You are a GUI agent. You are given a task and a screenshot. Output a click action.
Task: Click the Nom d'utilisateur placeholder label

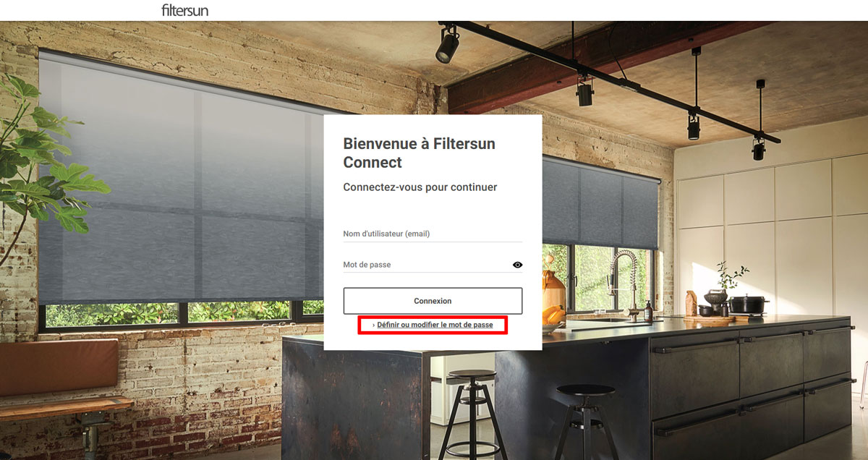tap(396, 234)
